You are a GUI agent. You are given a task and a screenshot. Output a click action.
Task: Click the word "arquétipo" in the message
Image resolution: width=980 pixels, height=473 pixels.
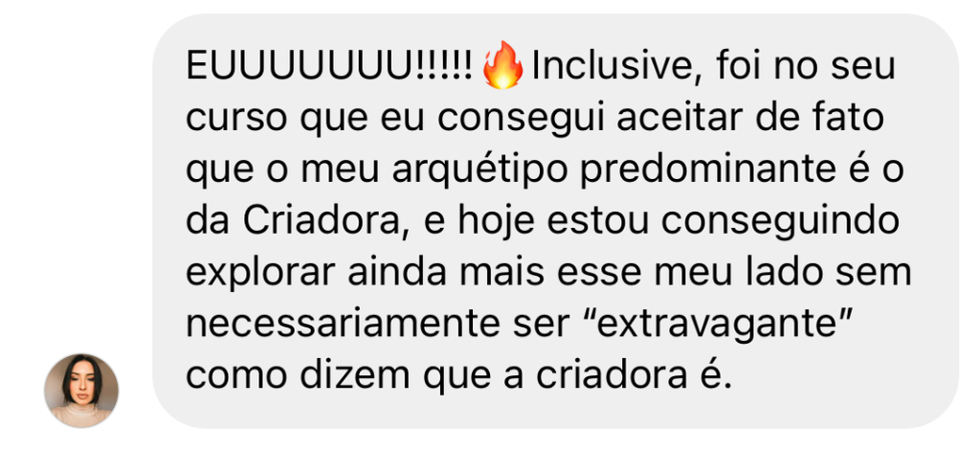[x=478, y=170]
